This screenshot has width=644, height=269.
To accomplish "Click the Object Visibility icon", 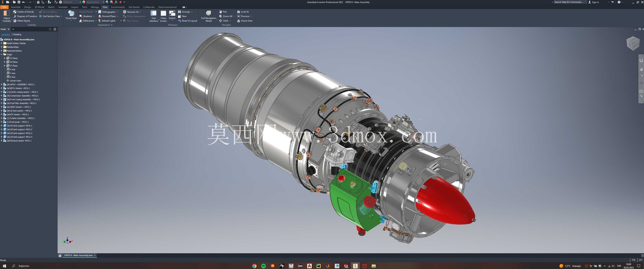I will (x=7, y=13).
